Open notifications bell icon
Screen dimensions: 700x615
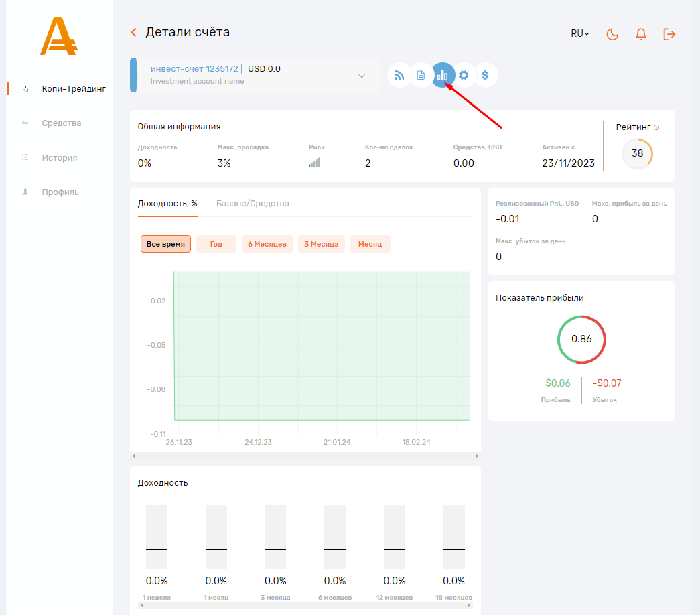tap(641, 34)
